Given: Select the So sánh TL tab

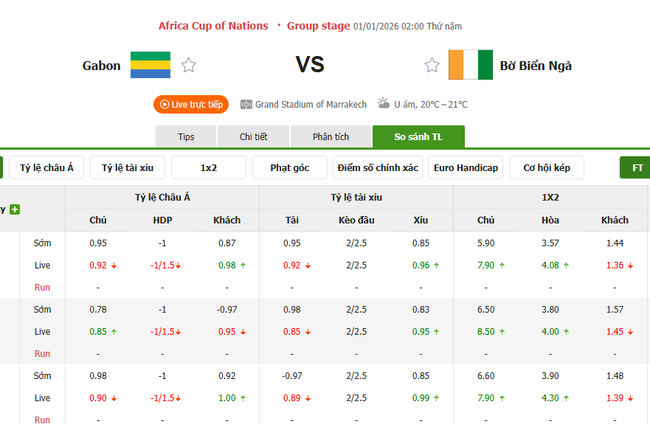Looking at the screenshot, I should 418,137.
